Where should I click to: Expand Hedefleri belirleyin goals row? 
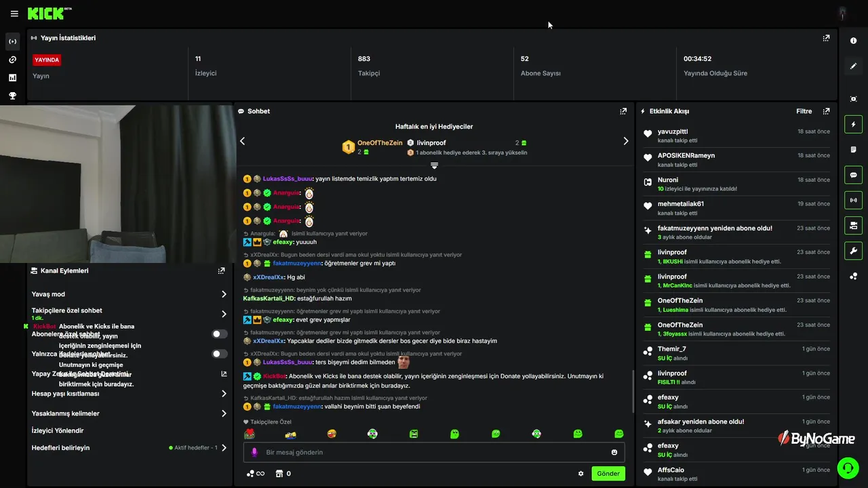(x=129, y=448)
